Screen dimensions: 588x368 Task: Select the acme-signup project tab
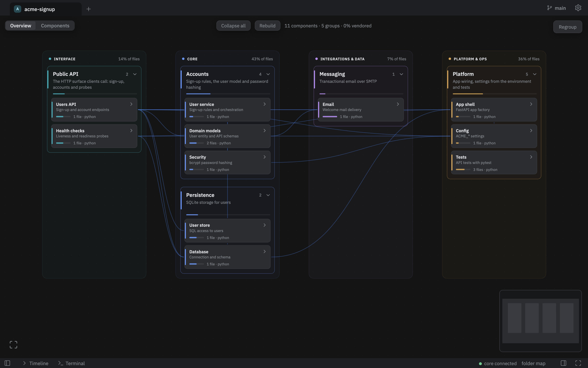click(x=46, y=9)
